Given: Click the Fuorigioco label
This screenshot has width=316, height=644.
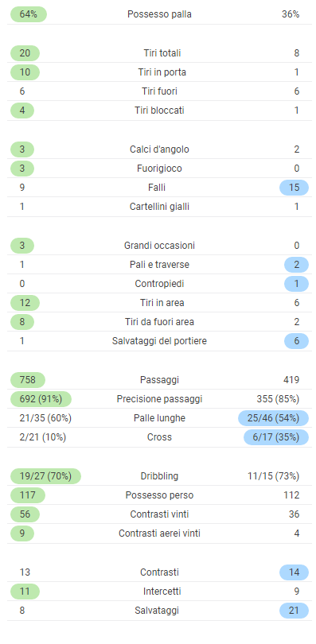Looking at the screenshot, I should (159, 169).
